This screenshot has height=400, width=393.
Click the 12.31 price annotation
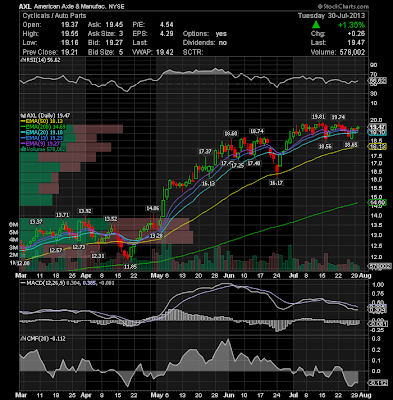(x=98, y=256)
